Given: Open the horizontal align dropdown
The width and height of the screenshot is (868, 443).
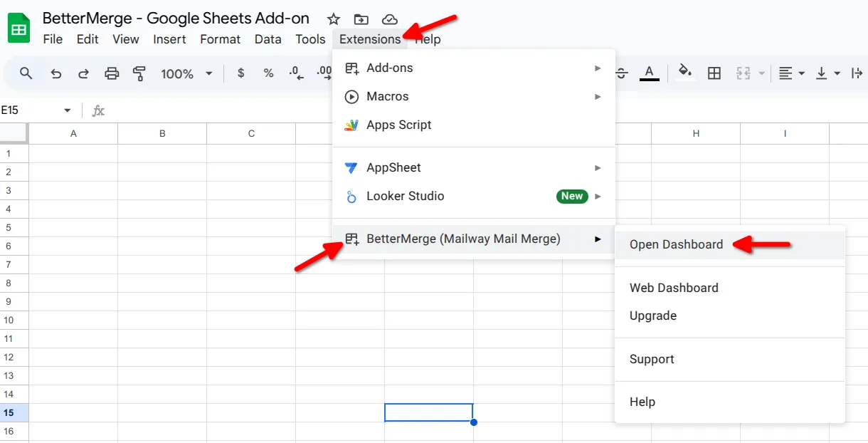Looking at the screenshot, I should [791, 73].
